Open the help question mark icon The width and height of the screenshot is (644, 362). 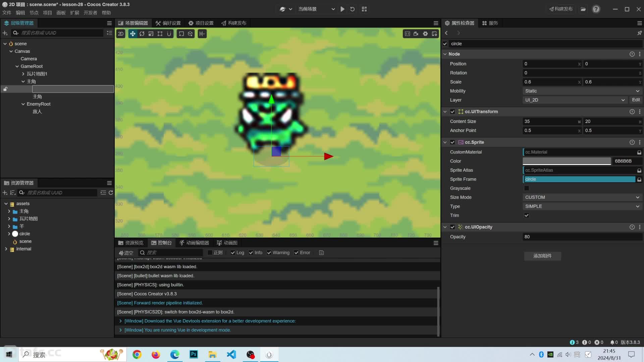pos(596,9)
